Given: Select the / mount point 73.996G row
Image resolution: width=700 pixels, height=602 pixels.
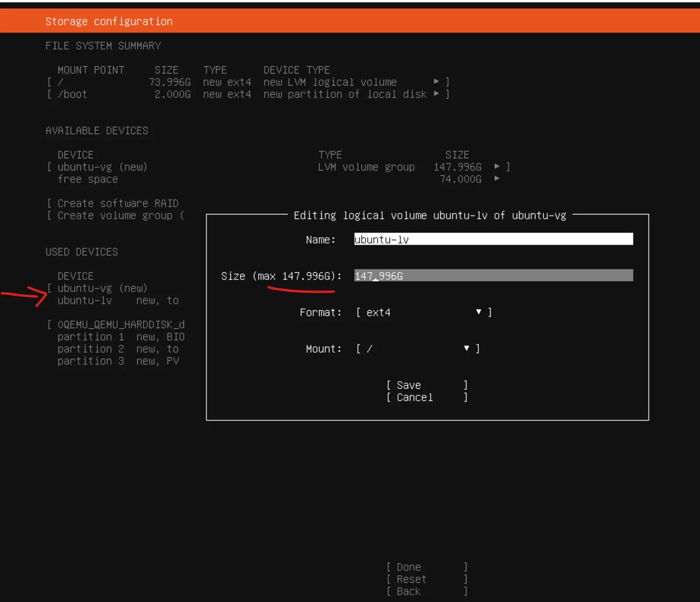Looking at the screenshot, I should coord(248,82).
